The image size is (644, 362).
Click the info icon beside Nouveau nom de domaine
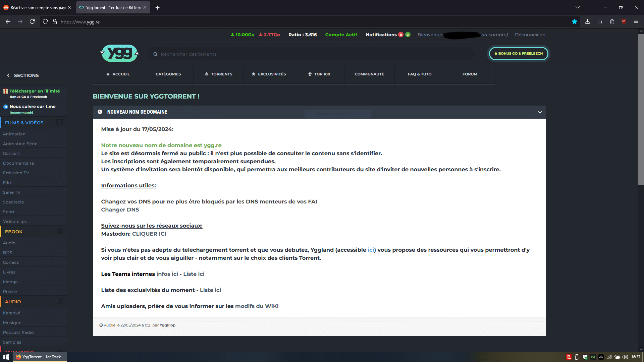[100, 112]
